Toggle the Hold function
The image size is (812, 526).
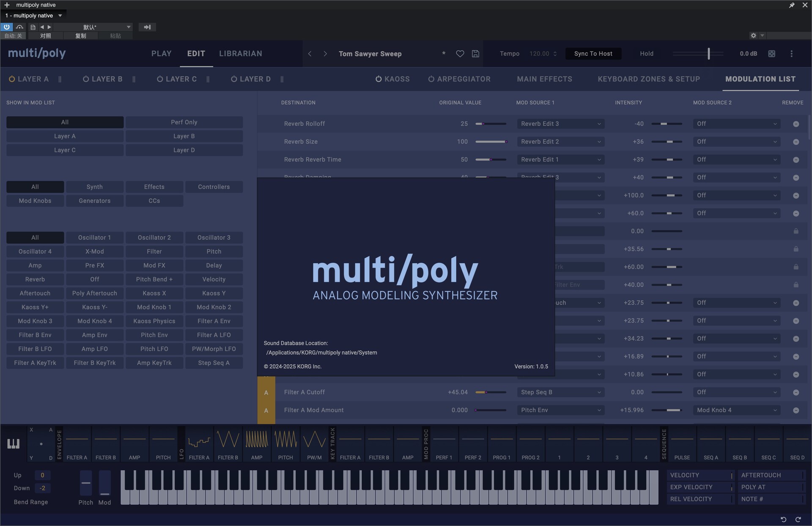(646, 54)
